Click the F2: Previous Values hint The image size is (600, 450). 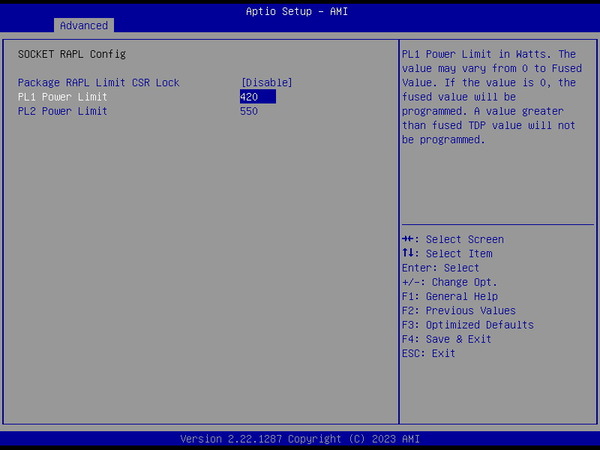(x=458, y=311)
